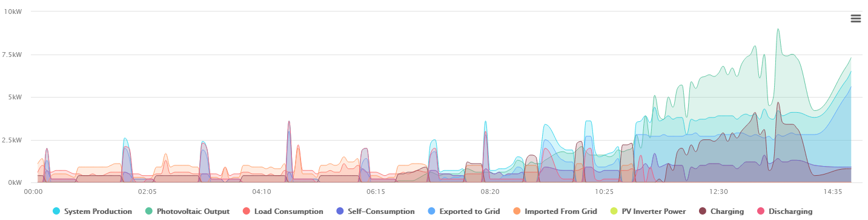This screenshot has width=868, height=220.
Task: Click the green Photovoltaic Output legend dot
Action: [x=148, y=212]
